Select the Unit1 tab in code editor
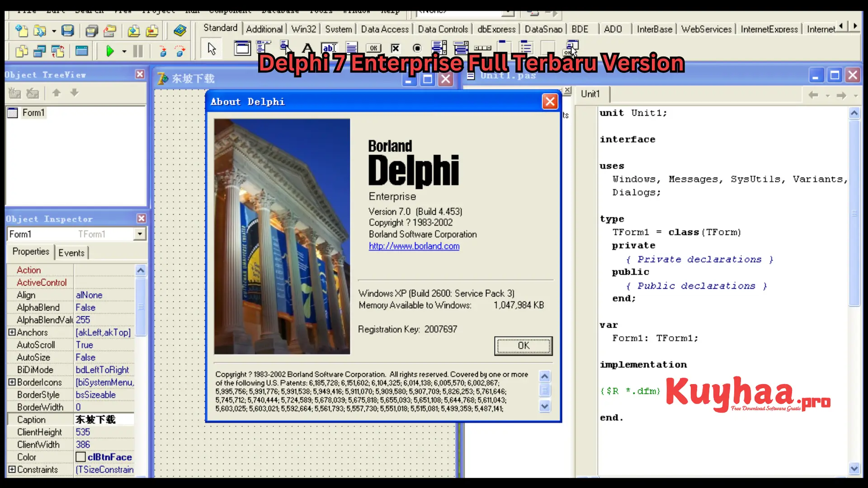This screenshot has width=868, height=488. click(590, 94)
